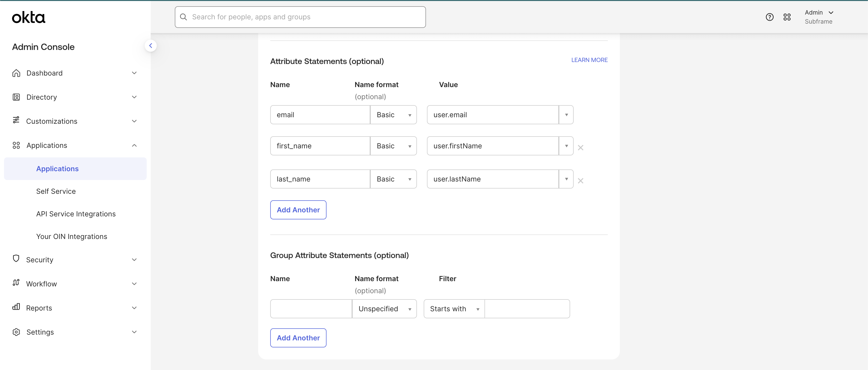Remove the first_name attribute row
Viewport: 868px width, 370px height.
(x=580, y=147)
